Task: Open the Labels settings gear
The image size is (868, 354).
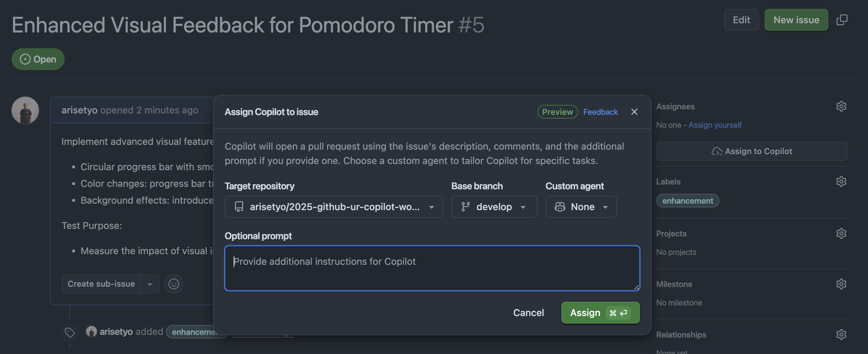Action: click(841, 181)
